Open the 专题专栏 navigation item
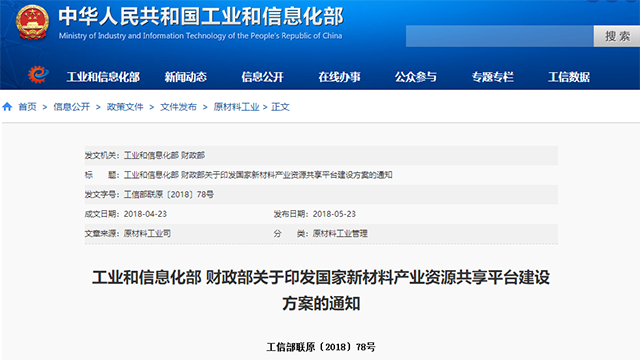Viewport: 640px width, 360px height. click(x=493, y=77)
